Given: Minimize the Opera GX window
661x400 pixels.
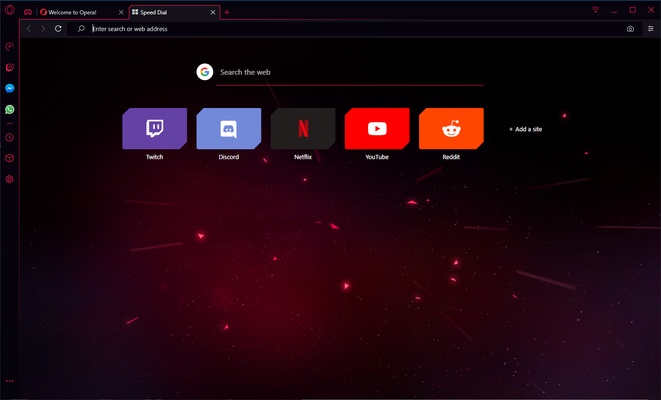Looking at the screenshot, I should tap(614, 10).
